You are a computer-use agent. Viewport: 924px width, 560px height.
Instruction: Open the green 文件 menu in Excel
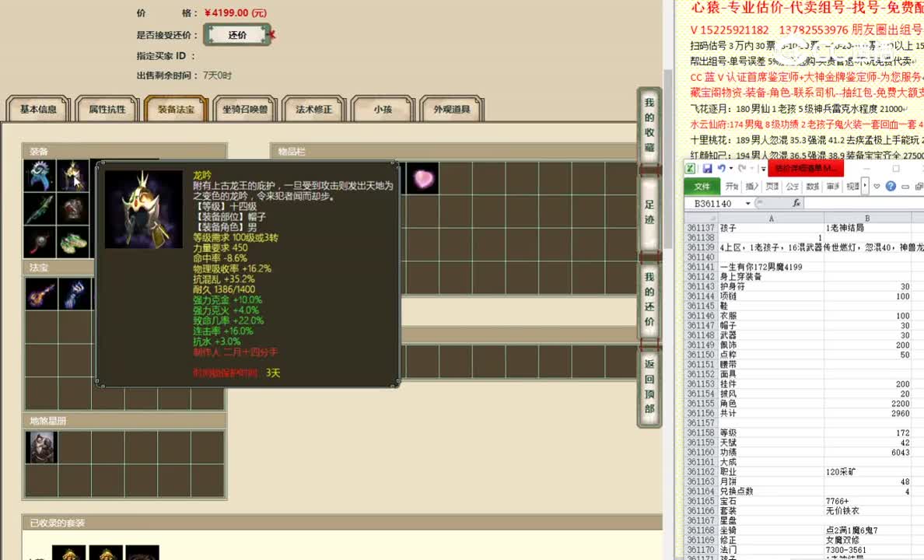point(702,185)
